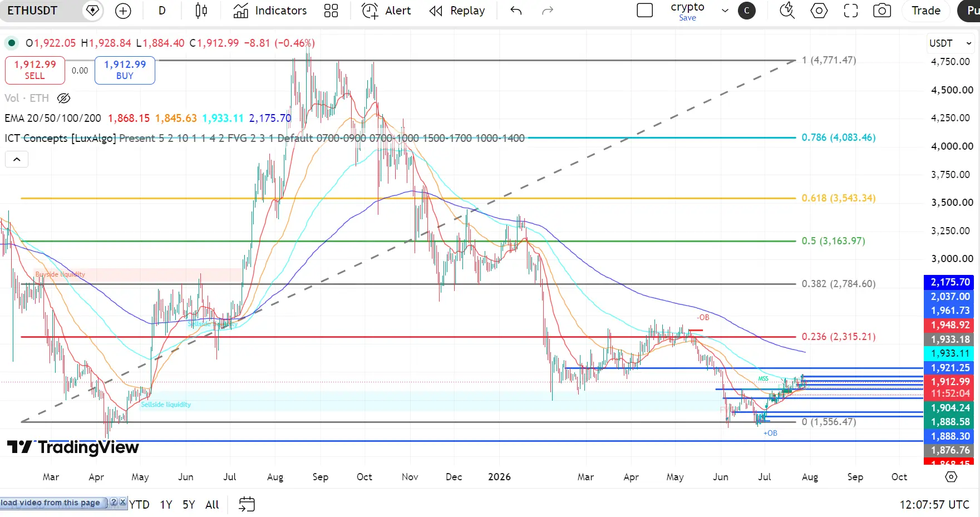980x517 pixels.
Task: Click the 1,961.73 price axis label
Action: click(x=950, y=311)
